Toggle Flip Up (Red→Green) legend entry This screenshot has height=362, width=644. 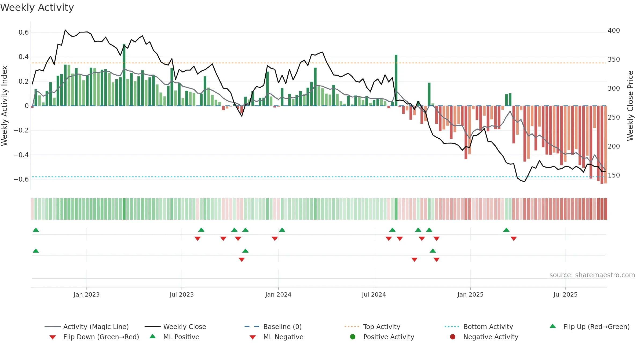[x=590, y=327]
